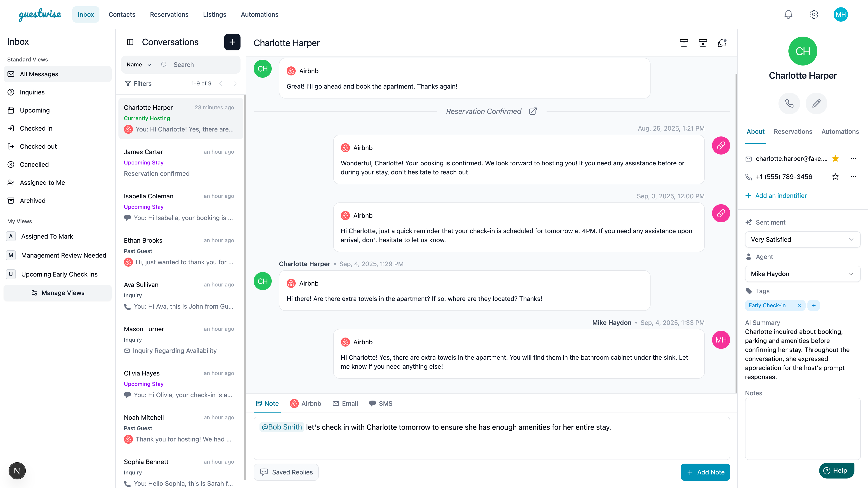Start a new conversation with plus button
This screenshot has height=488, width=868.
tap(232, 42)
